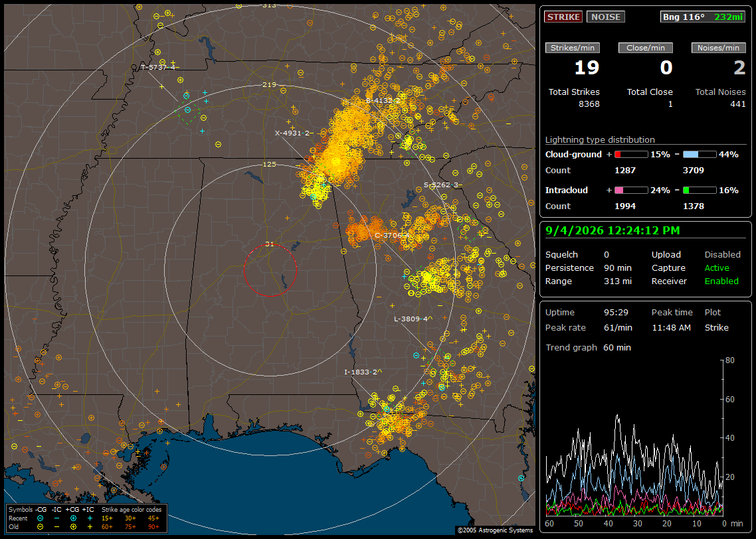Click the STRIKE indicator button
756x539 pixels.
pyautogui.click(x=563, y=17)
